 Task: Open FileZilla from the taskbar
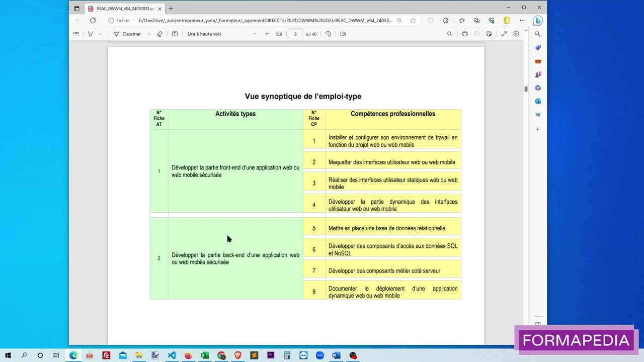pos(106,355)
